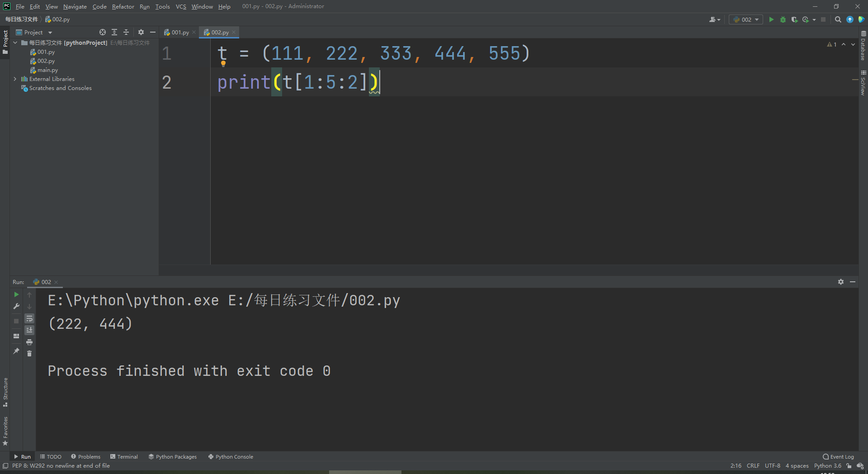Open the Refactor menu
The height and width of the screenshot is (474, 868).
123,6
